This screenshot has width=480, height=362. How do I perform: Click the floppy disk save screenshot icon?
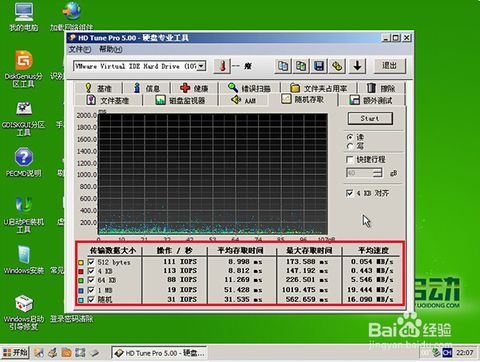click(319, 66)
